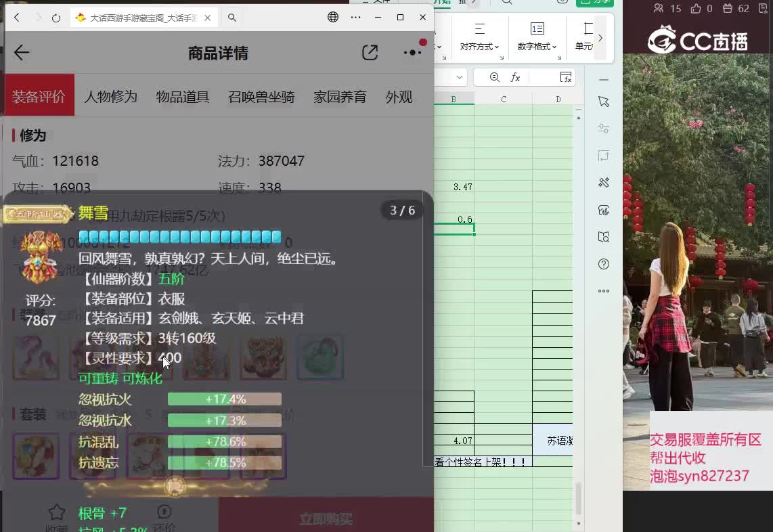Image resolution: width=773 pixels, height=532 pixels.
Task: Click the zoom-out magnifier in formula bar
Action: (x=495, y=77)
